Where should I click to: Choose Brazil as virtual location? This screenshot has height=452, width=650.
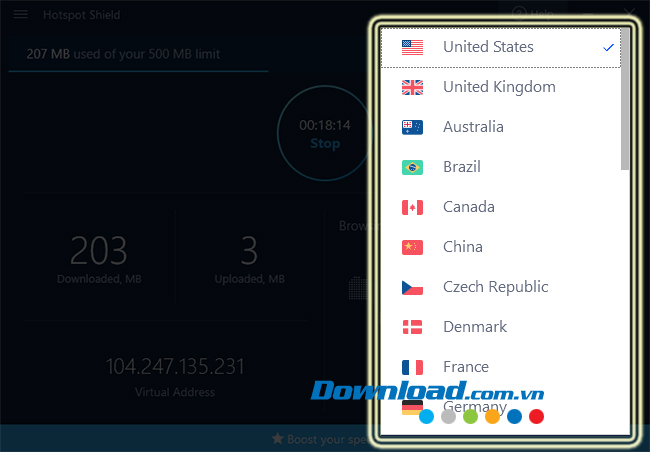click(501, 167)
